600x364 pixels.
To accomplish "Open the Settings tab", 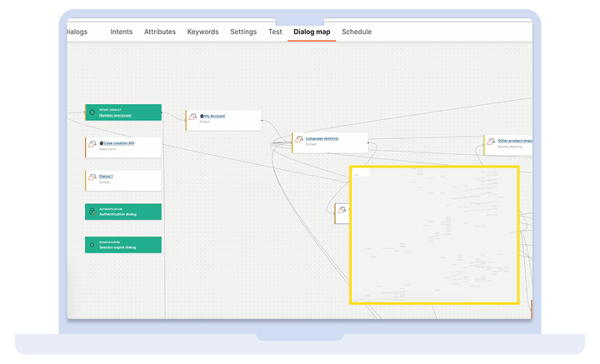I will 243,32.
